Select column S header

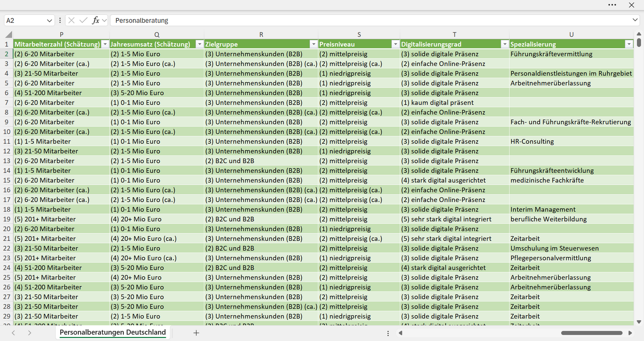click(359, 35)
